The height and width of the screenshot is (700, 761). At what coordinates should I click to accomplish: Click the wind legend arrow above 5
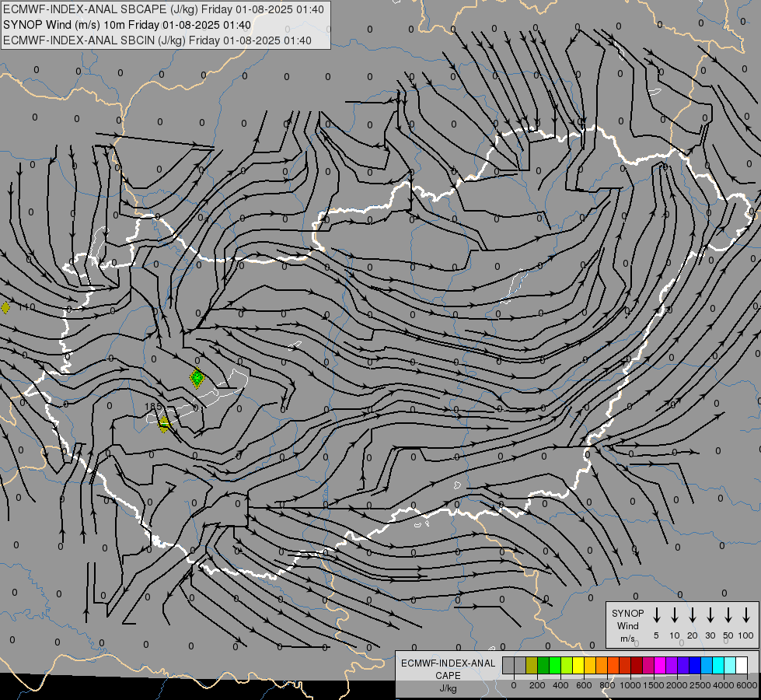click(x=656, y=614)
